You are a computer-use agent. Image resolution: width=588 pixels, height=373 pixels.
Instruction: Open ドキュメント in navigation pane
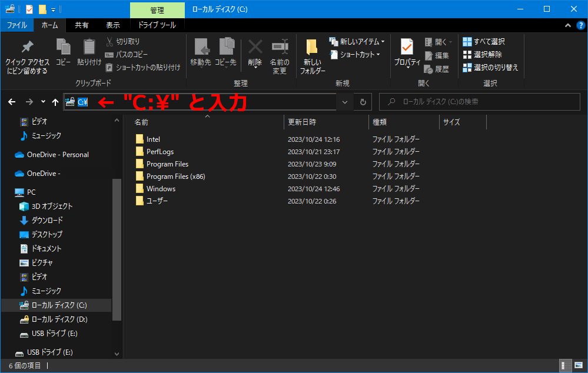point(46,249)
